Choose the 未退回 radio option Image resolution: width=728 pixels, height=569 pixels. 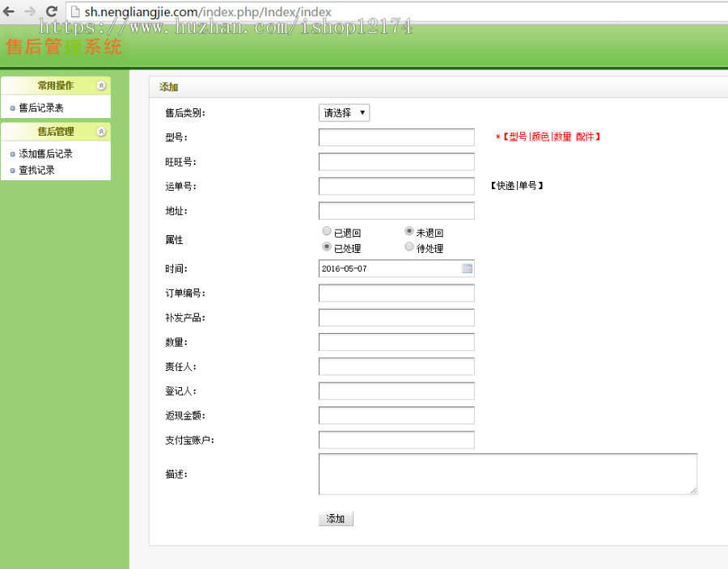coord(409,230)
